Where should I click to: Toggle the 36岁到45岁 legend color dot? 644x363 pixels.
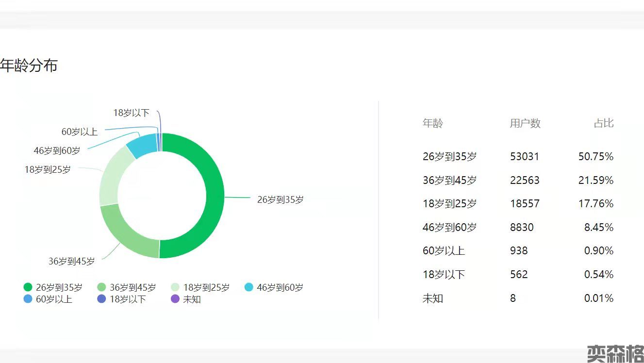[102, 287]
